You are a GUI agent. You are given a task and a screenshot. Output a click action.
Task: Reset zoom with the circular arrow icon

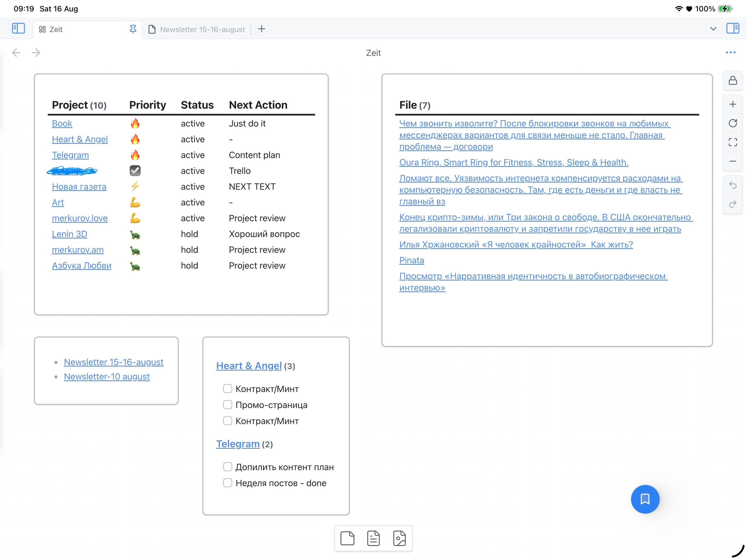733,123
